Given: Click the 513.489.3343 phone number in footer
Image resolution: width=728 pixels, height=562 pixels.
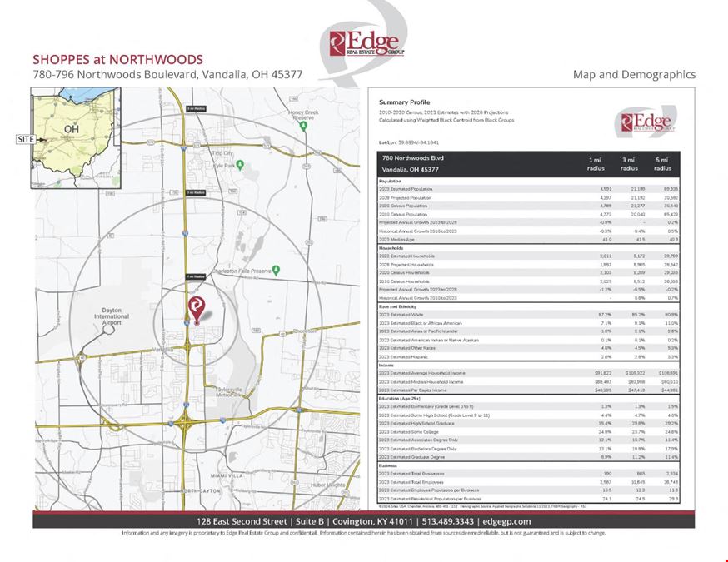Looking at the screenshot, I should click(448, 521).
